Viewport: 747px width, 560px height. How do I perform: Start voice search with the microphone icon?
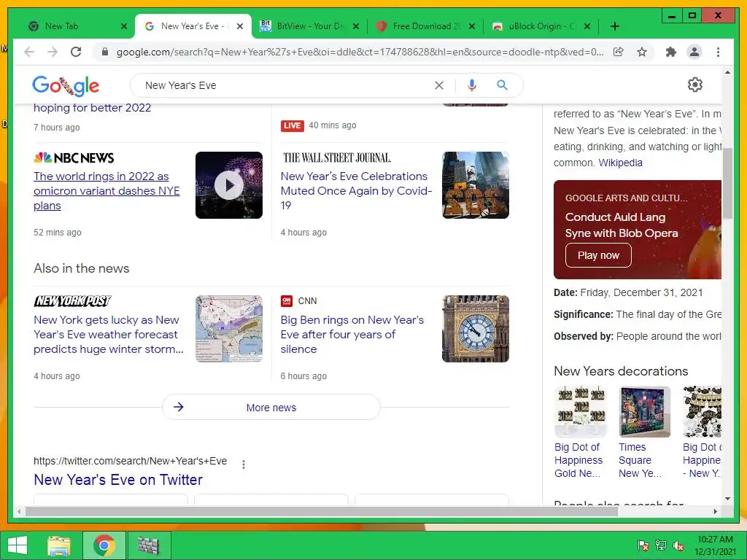point(472,85)
